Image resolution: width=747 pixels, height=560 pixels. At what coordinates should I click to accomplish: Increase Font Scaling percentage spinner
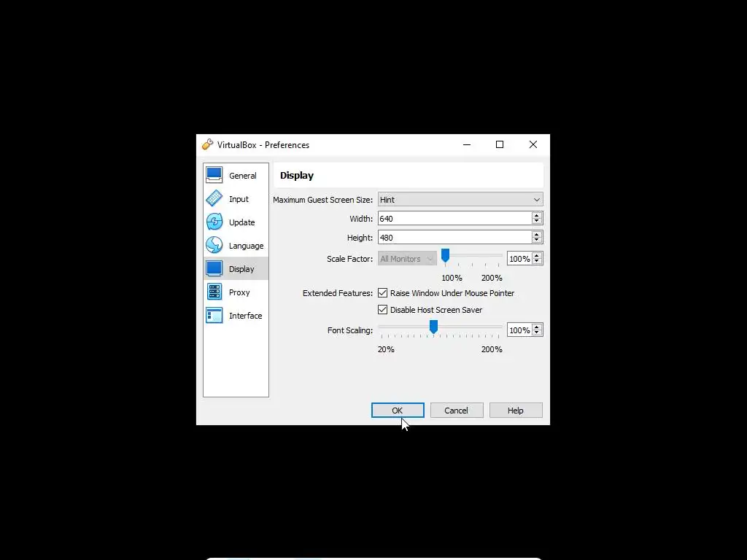coord(537,327)
